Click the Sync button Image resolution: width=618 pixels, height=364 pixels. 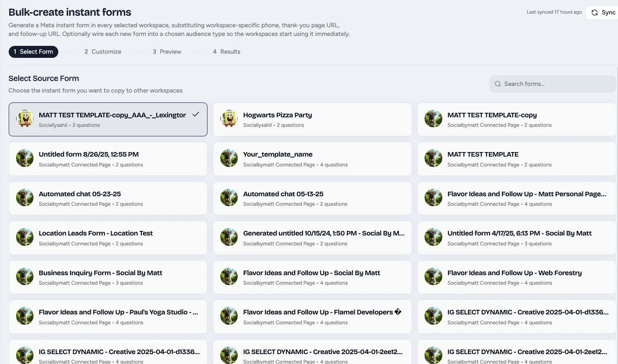point(603,12)
